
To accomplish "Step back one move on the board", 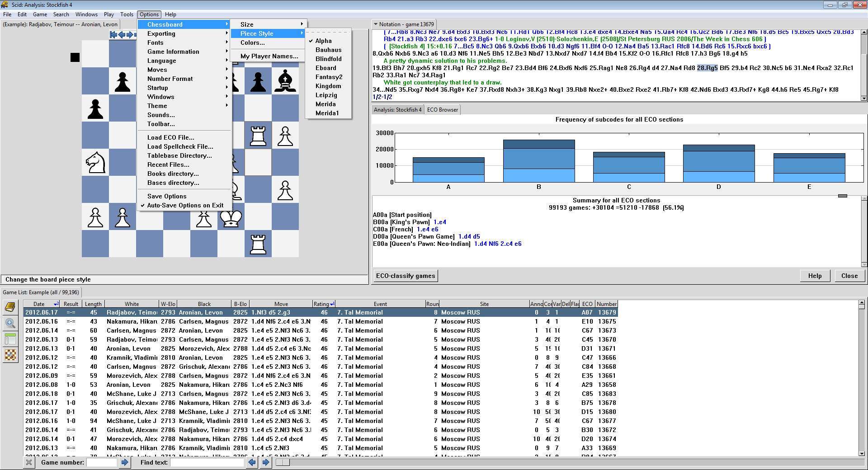I will tap(122, 34).
